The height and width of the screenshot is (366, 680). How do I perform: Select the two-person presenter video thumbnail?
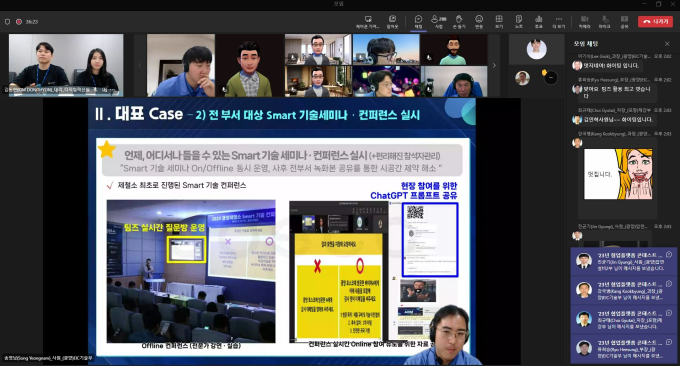[x=66, y=65]
